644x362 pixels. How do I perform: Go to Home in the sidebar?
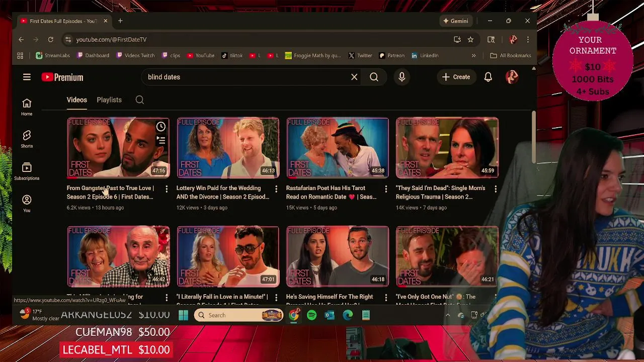(x=27, y=107)
